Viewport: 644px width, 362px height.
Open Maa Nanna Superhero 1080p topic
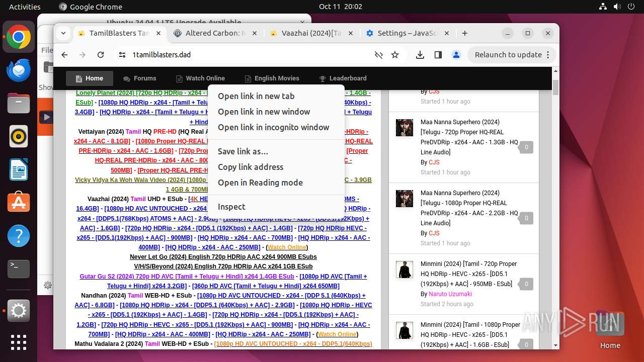click(x=469, y=208)
